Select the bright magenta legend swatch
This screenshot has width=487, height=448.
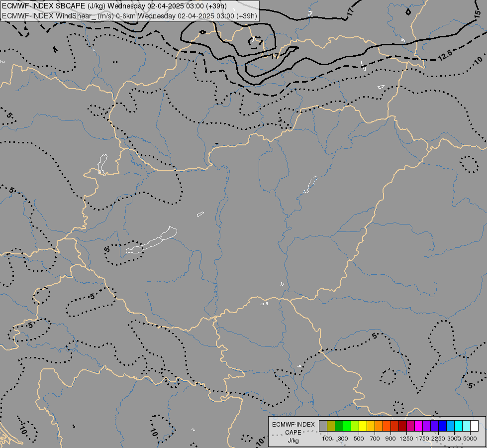tap(419, 426)
